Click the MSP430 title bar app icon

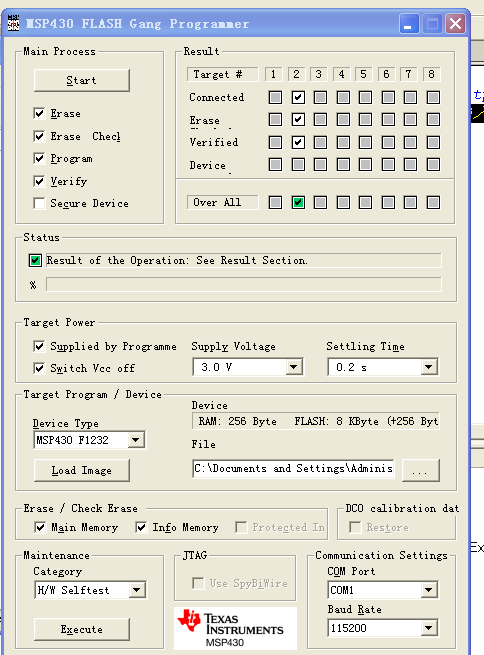[x=14, y=23]
